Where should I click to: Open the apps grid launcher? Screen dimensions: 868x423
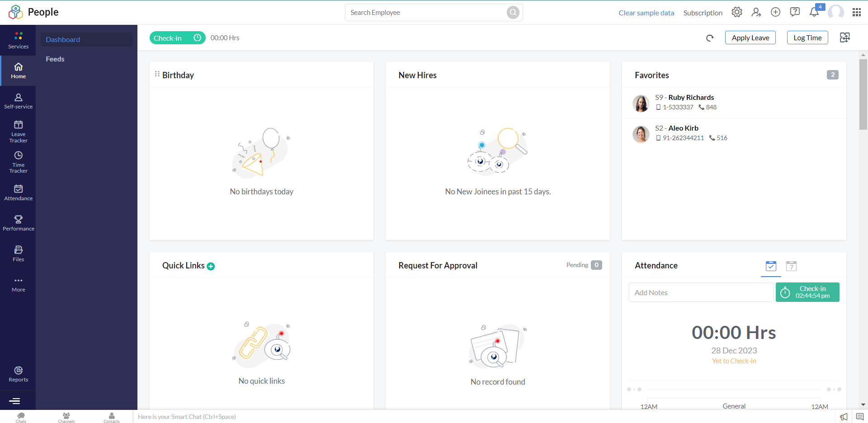coord(857,12)
